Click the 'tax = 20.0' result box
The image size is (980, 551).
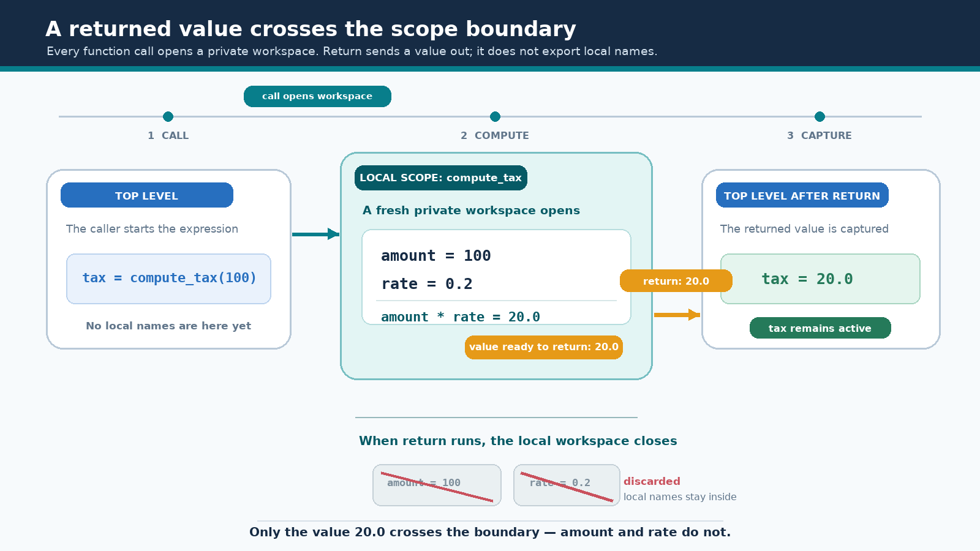pyautogui.click(x=820, y=279)
